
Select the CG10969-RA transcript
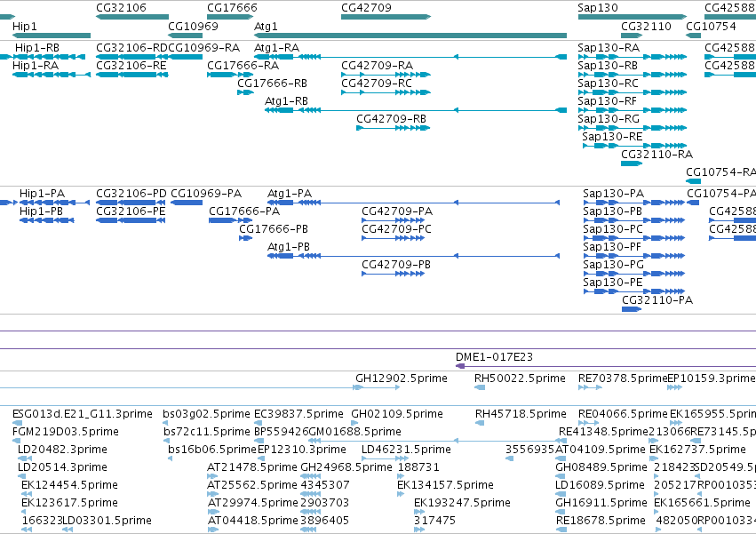pos(185,57)
